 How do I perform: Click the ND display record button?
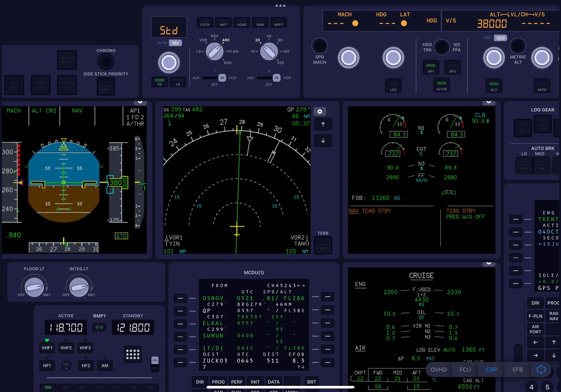pos(319,111)
